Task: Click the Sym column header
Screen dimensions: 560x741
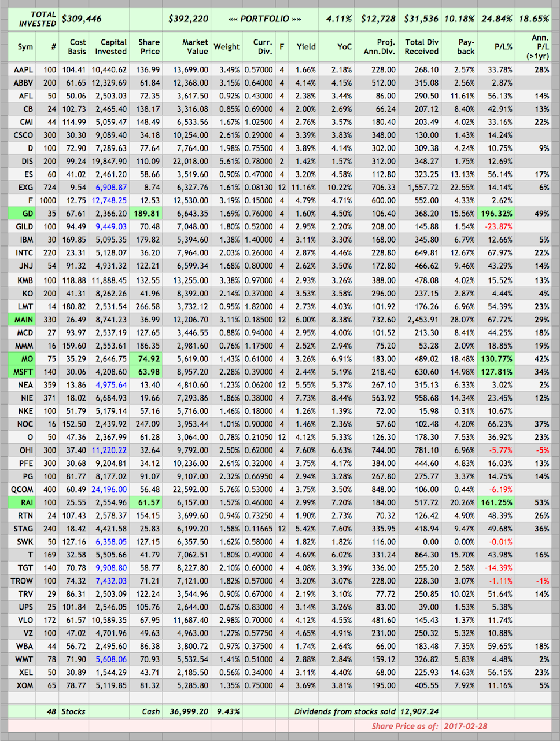Action: [25, 46]
